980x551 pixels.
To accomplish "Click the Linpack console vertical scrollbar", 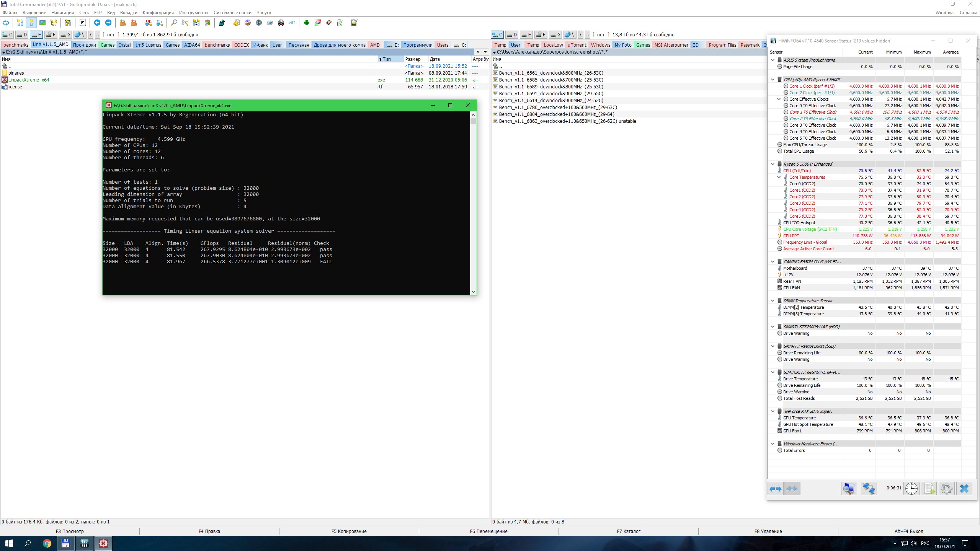I will click(474, 203).
